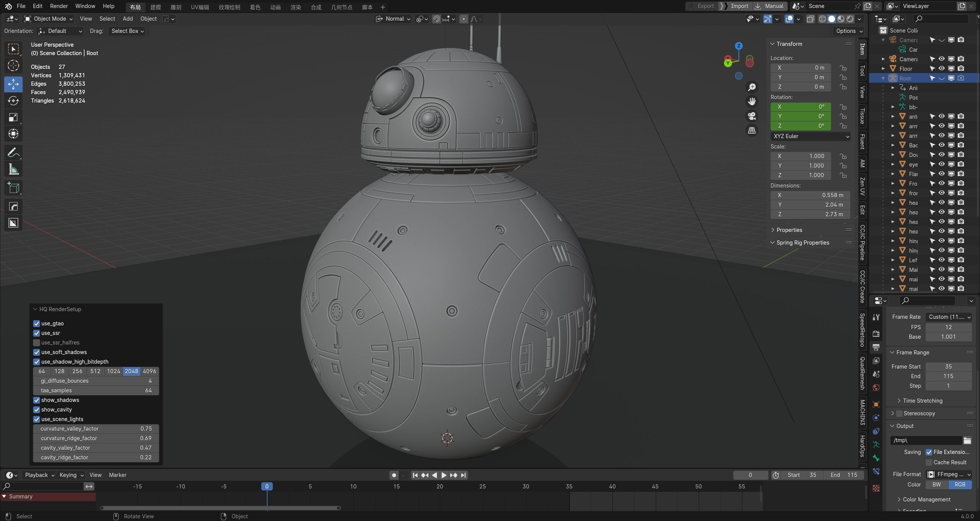This screenshot has width=980, height=521.
Task: Play the animation forward
Action: (444, 475)
